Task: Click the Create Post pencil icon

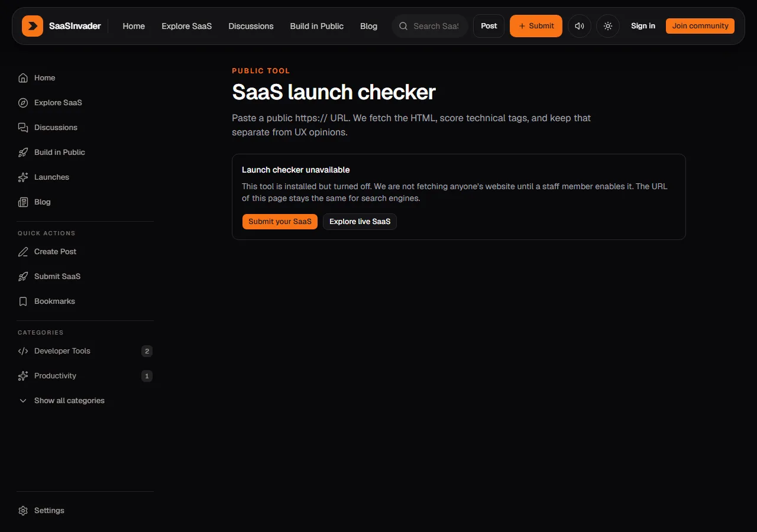Action: coord(23,252)
